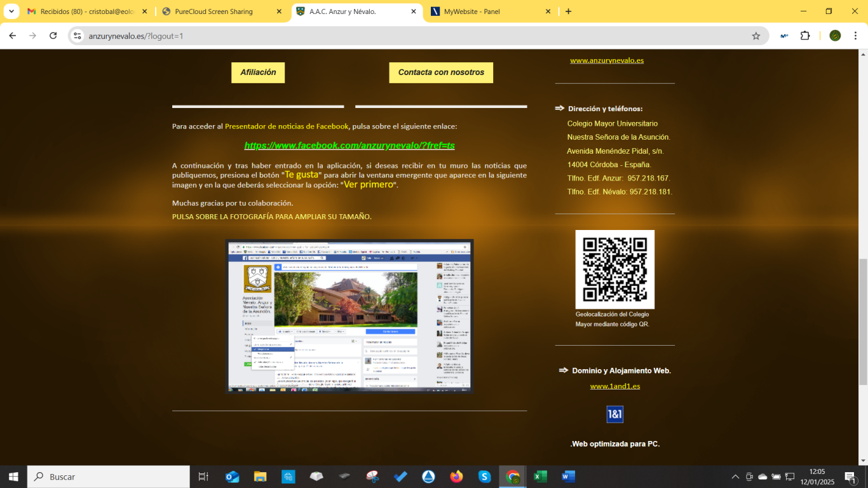Open Outlook from the taskbar
This screenshot has width=868, height=488.
point(232,477)
